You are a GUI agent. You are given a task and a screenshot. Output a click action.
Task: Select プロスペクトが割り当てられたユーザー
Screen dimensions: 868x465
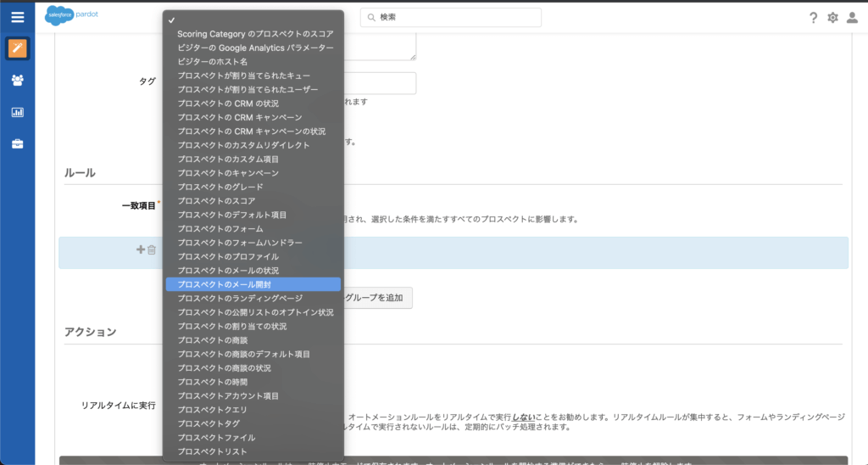pyautogui.click(x=253, y=89)
